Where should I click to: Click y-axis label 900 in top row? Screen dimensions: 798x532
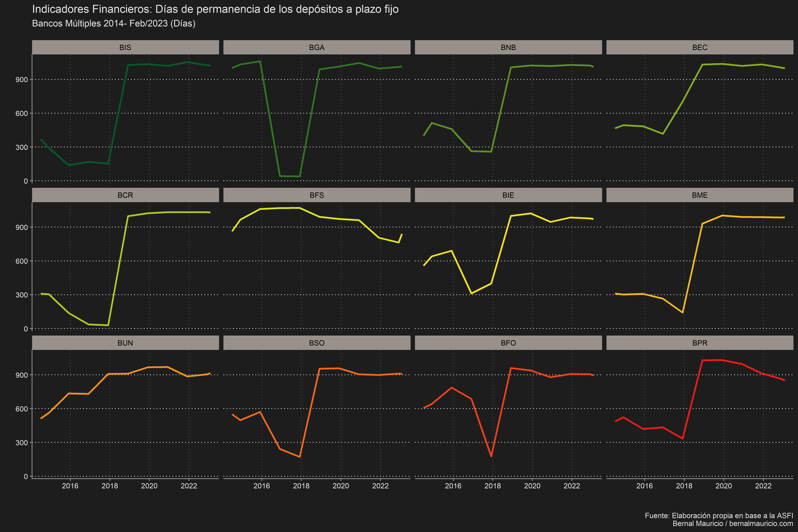click(22, 80)
